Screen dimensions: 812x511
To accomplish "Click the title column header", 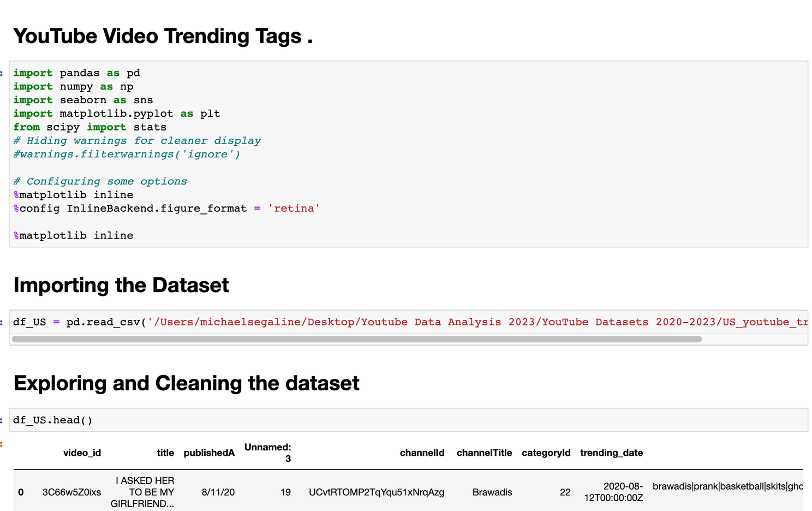I will point(165,453).
